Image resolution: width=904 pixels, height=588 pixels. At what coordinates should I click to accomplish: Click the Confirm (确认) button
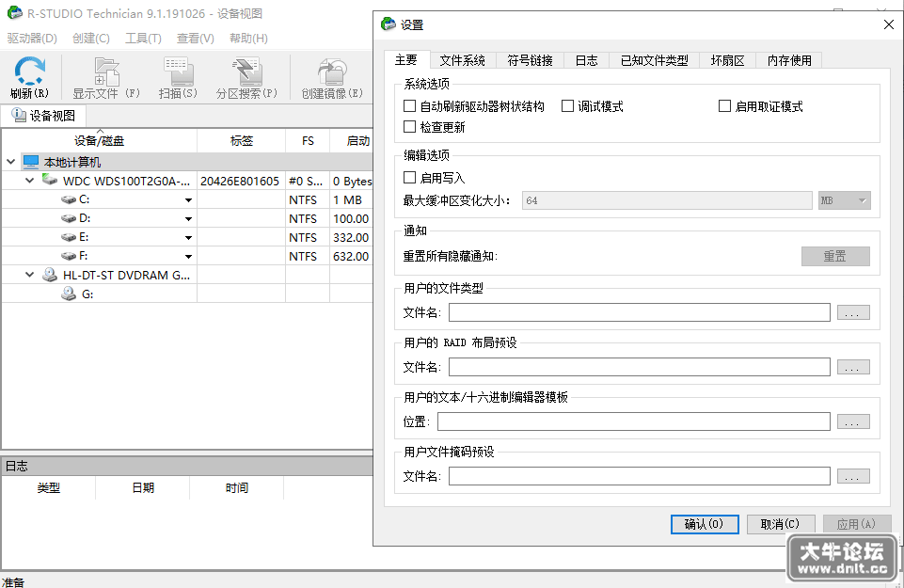click(705, 524)
